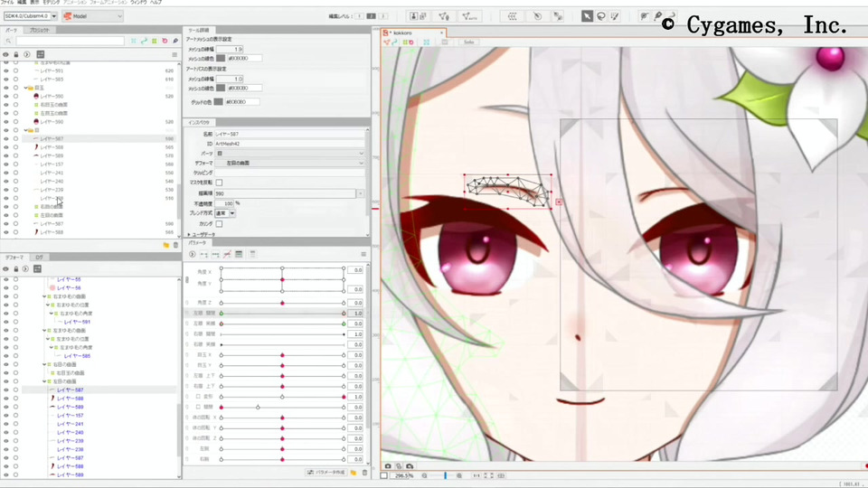The width and height of the screenshot is (868, 488).
Task: Click the search magnifier in Parts panel
Action: 8,41
